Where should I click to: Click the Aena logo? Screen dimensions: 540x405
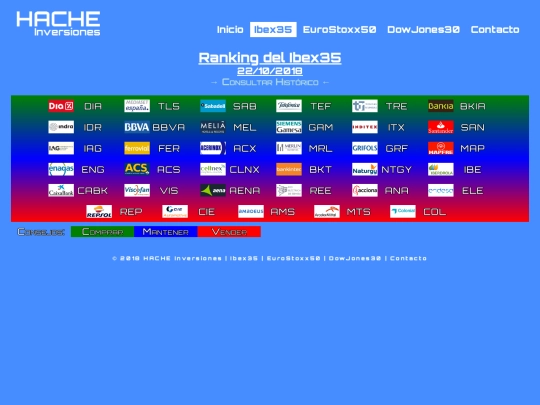tap(213, 190)
